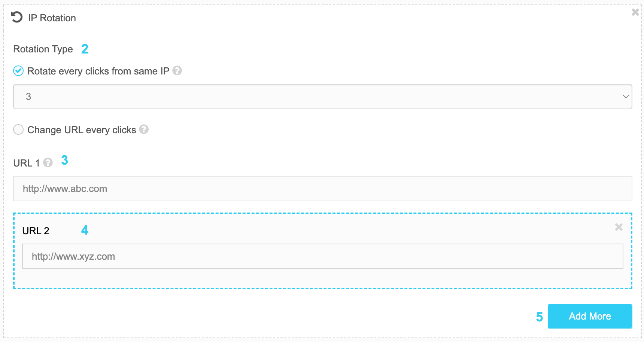Viewport: 644px width, 342px height.
Task: Click the URL 1 label
Action: [27, 163]
